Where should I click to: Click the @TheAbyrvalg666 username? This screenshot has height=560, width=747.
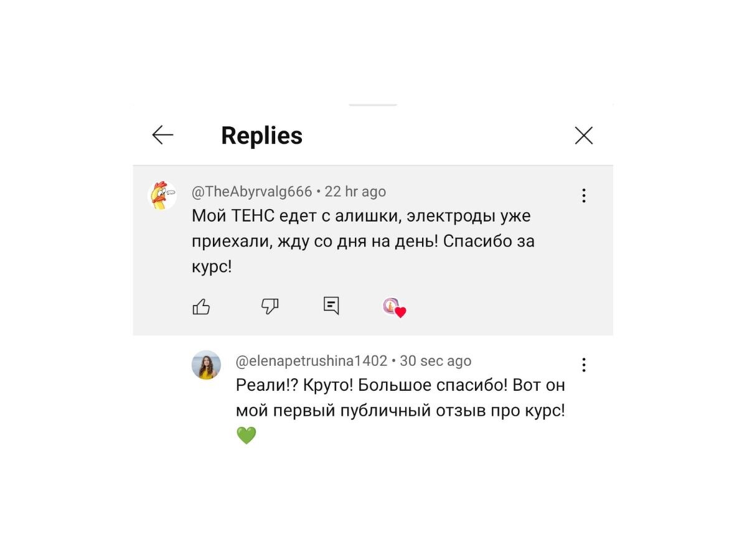[251, 192]
